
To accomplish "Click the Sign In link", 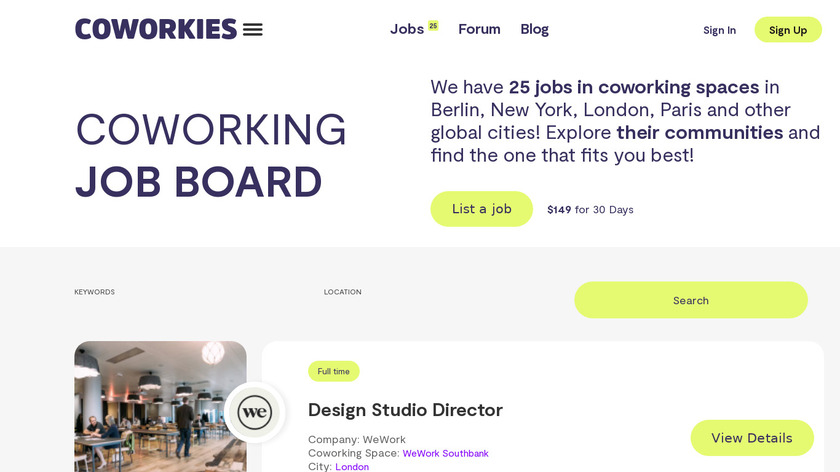I will point(719,30).
